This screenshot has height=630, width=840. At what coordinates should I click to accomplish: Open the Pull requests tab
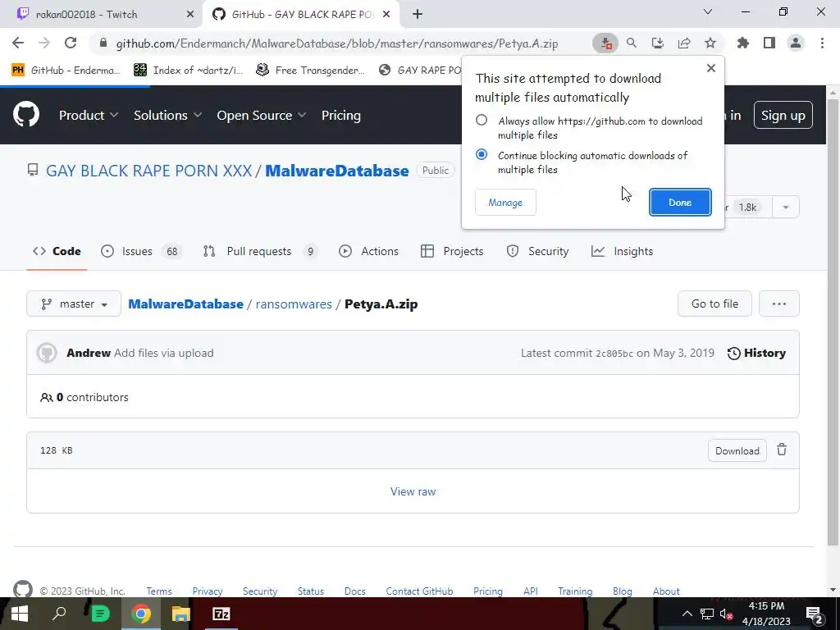pyautogui.click(x=260, y=251)
